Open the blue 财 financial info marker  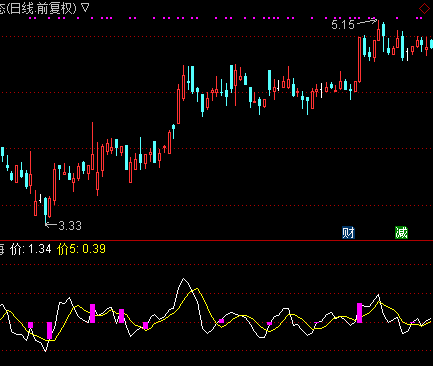click(x=348, y=233)
